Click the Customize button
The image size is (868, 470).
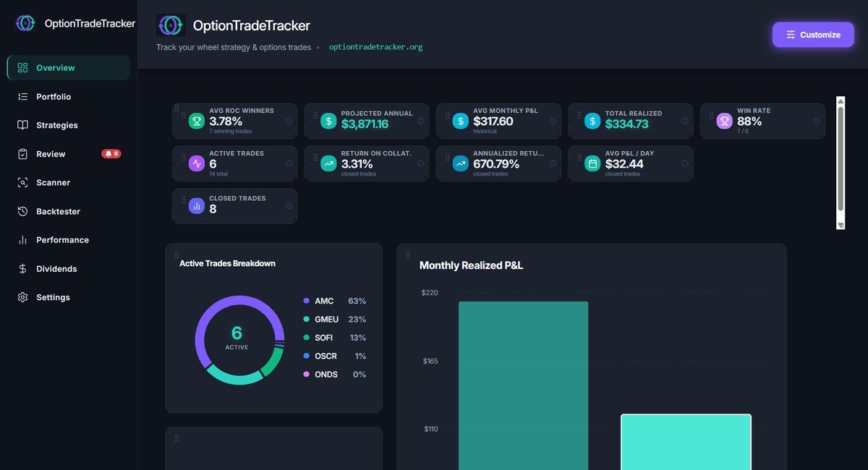(x=813, y=35)
